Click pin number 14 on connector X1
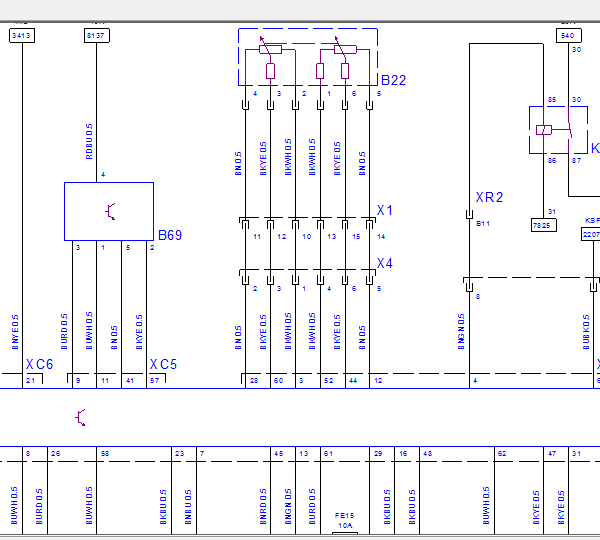Viewport: 600px width, 540px height. pyautogui.click(x=381, y=237)
